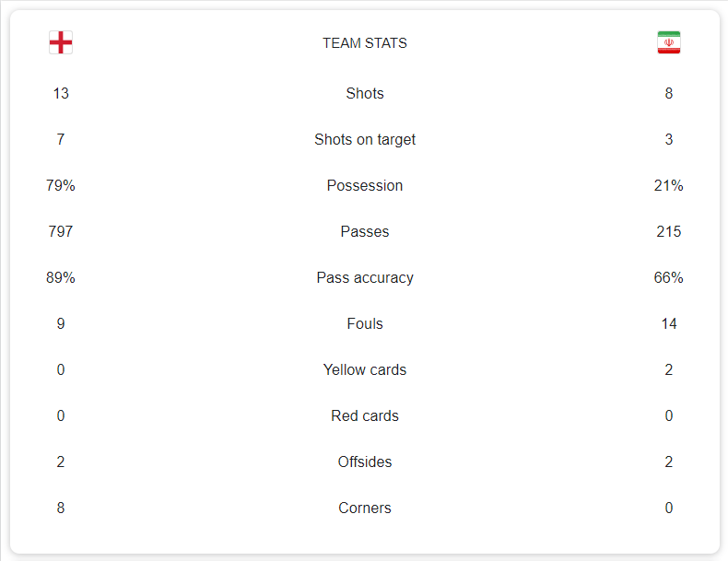Click the Red cards label
The width and height of the screenshot is (728, 561).
(365, 415)
